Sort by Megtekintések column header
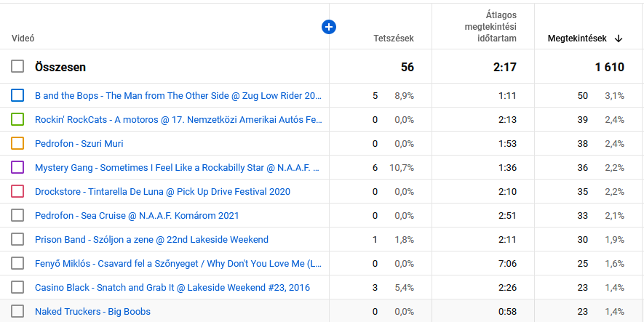Screen dimensions: 644x322 [x=576, y=39]
